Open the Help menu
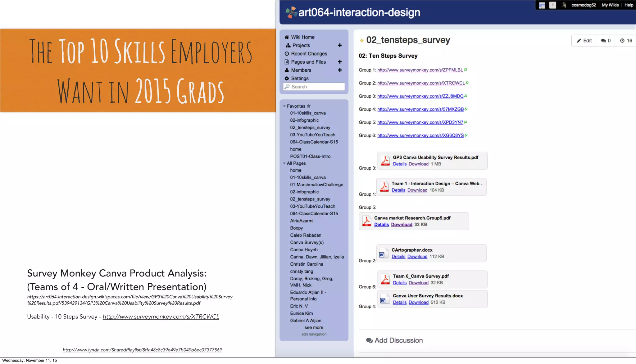The width and height of the screenshot is (636, 364). click(629, 5)
